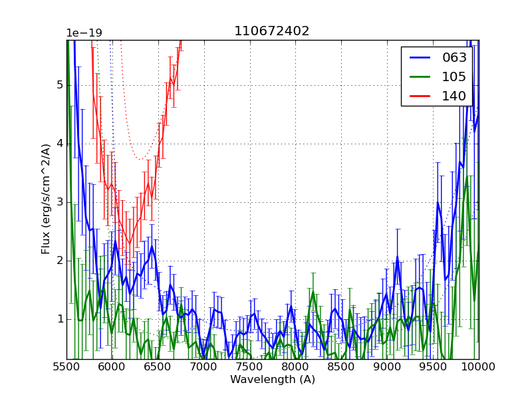
Task: Click the Flux y-axis label
Action: coord(46,199)
